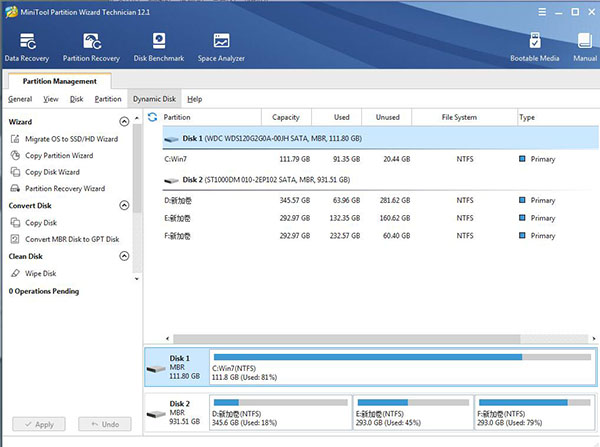600x447 pixels.
Task: Collapse the Convert Disk section
Action: click(124, 206)
